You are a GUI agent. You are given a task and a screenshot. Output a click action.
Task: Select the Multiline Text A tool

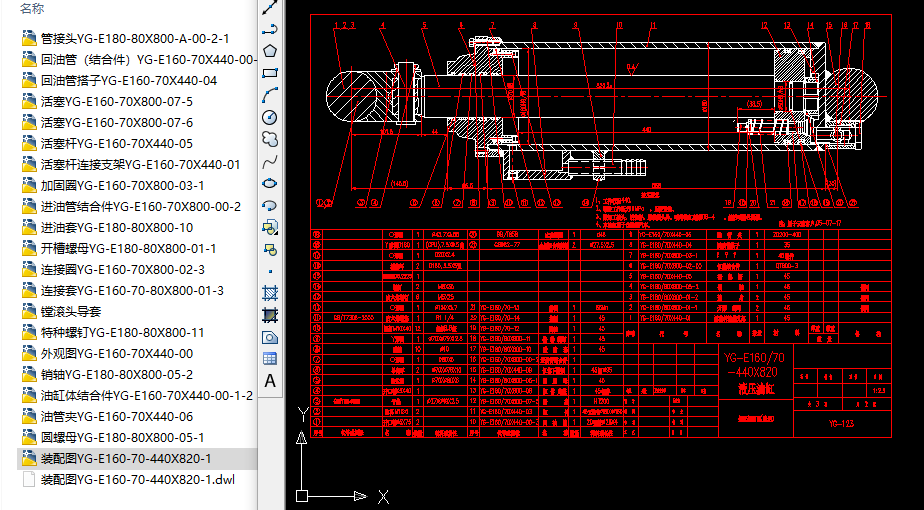pyautogui.click(x=269, y=381)
